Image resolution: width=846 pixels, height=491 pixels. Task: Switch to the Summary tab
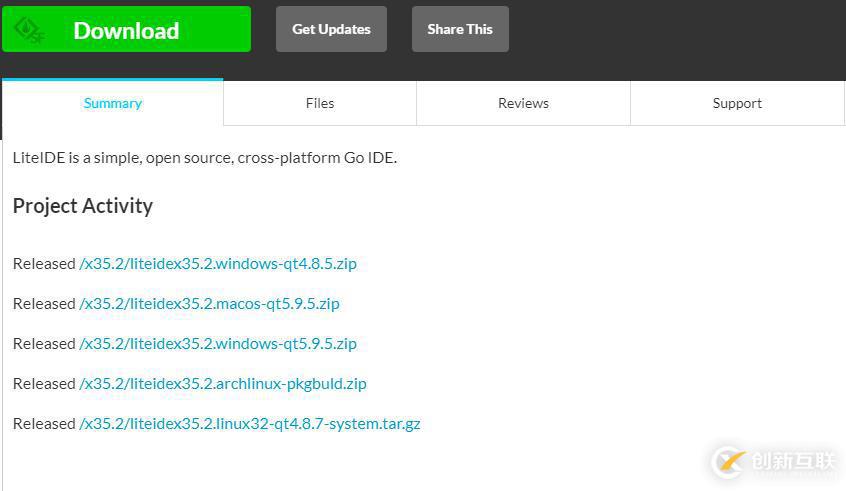113,103
